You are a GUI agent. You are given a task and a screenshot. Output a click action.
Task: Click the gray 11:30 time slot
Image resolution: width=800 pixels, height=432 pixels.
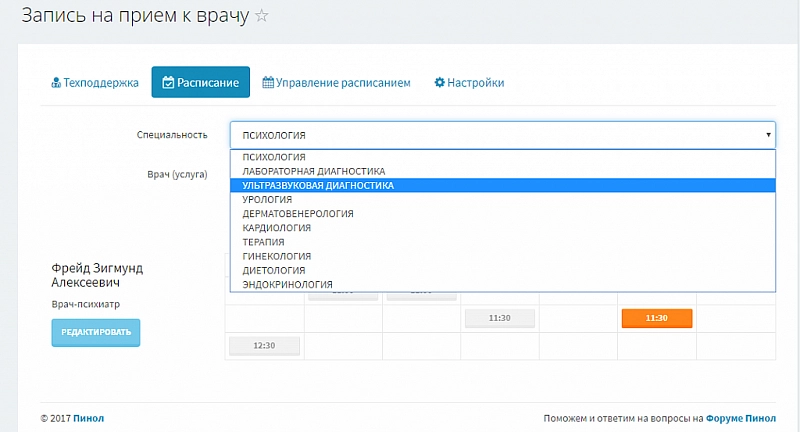499,318
